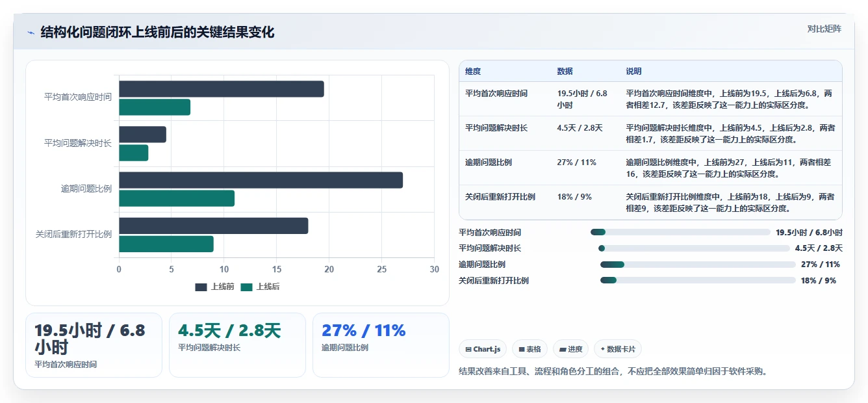Click the icon in the 进度 chip
Image resolution: width=868 pixels, height=403 pixels.
point(563,349)
